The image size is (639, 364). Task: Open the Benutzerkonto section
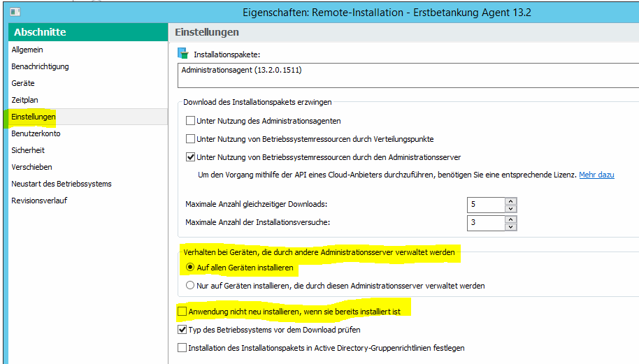point(36,133)
